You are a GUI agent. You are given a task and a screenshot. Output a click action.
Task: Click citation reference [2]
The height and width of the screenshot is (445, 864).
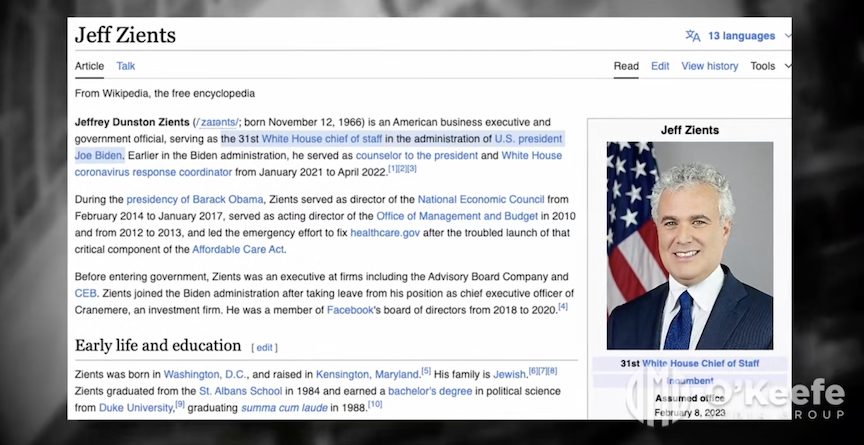pos(402,169)
